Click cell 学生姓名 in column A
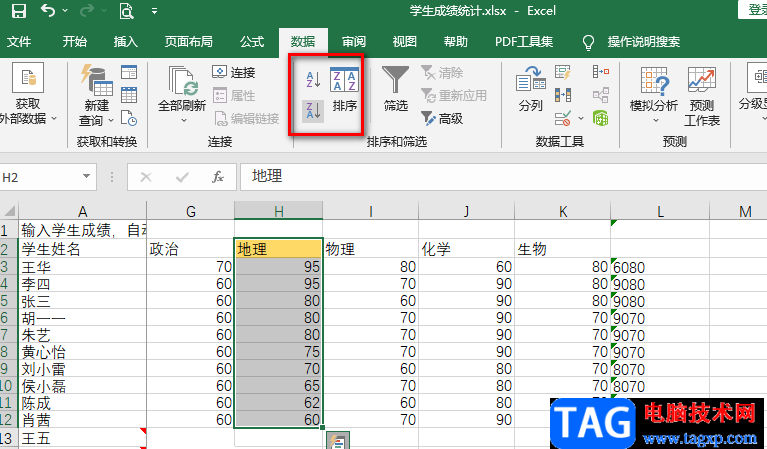 (82, 249)
